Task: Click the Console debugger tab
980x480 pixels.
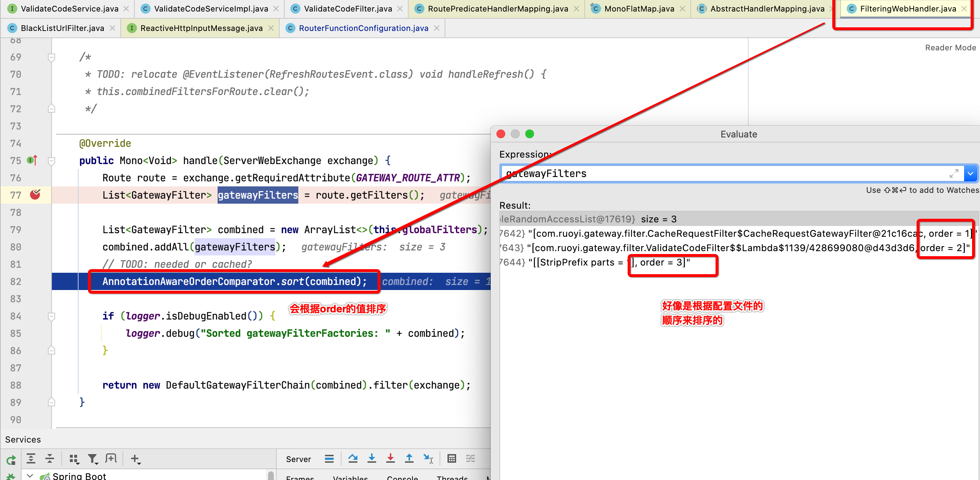Action: tap(402, 477)
